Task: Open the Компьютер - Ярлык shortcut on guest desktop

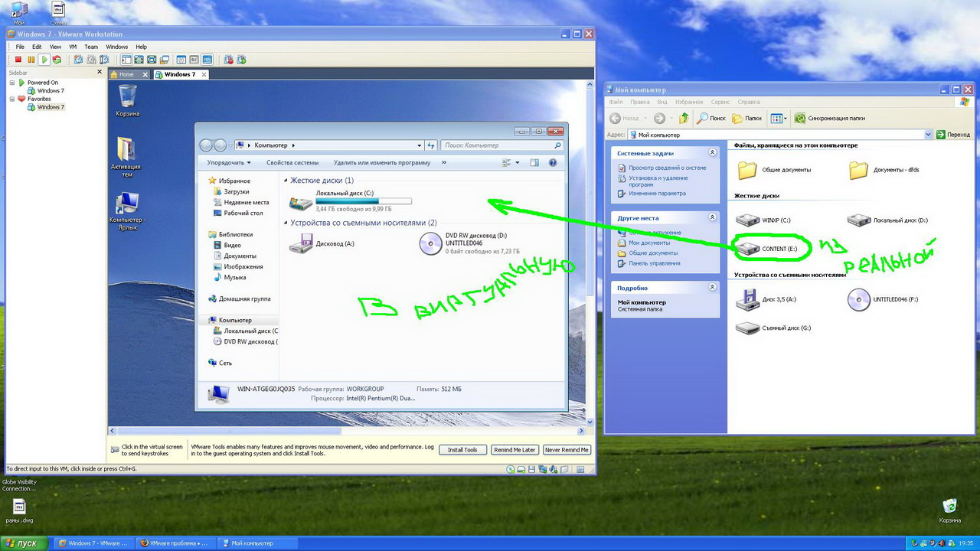Action: [127, 212]
